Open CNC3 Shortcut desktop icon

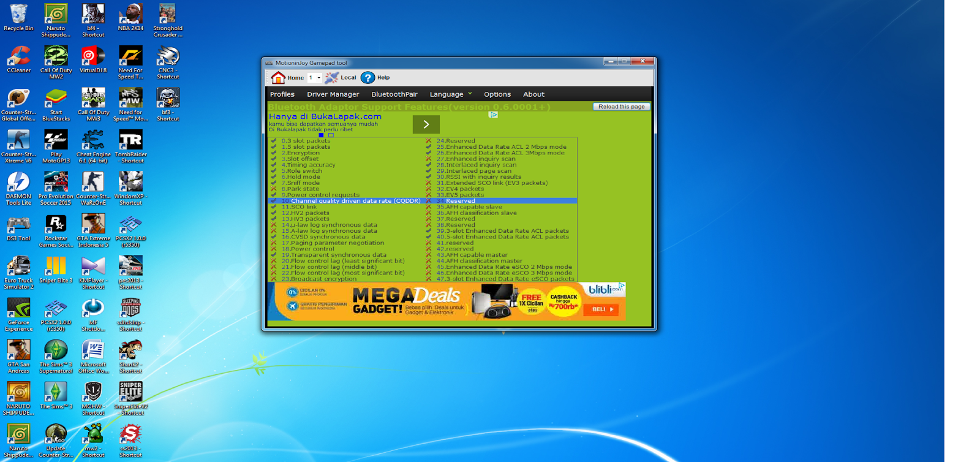pyautogui.click(x=167, y=62)
